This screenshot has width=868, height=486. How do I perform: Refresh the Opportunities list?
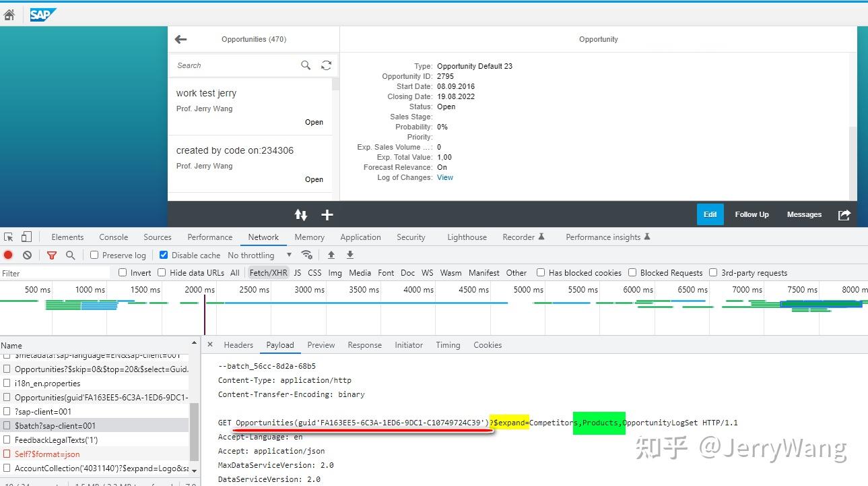tap(326, 65)
